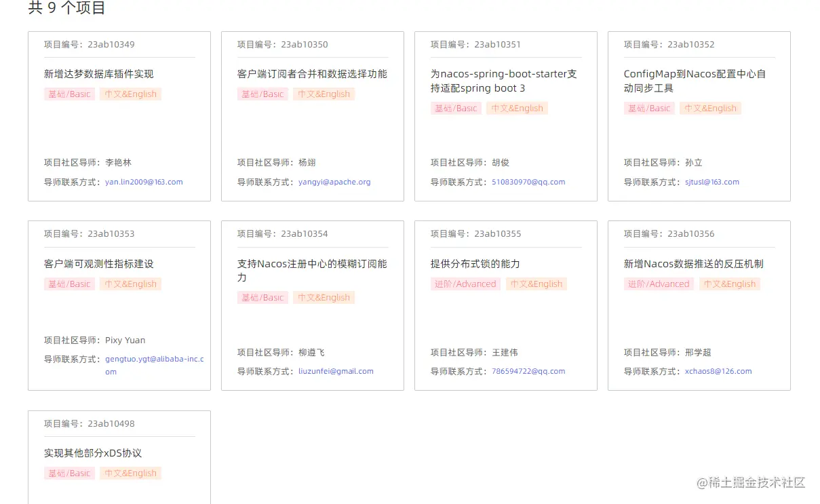Image resolution: width=820 pixels, height=504 pixels.
Task: Open project ConfigMap到Nacos配置中心自动同步工具
Action: point(695,81)
